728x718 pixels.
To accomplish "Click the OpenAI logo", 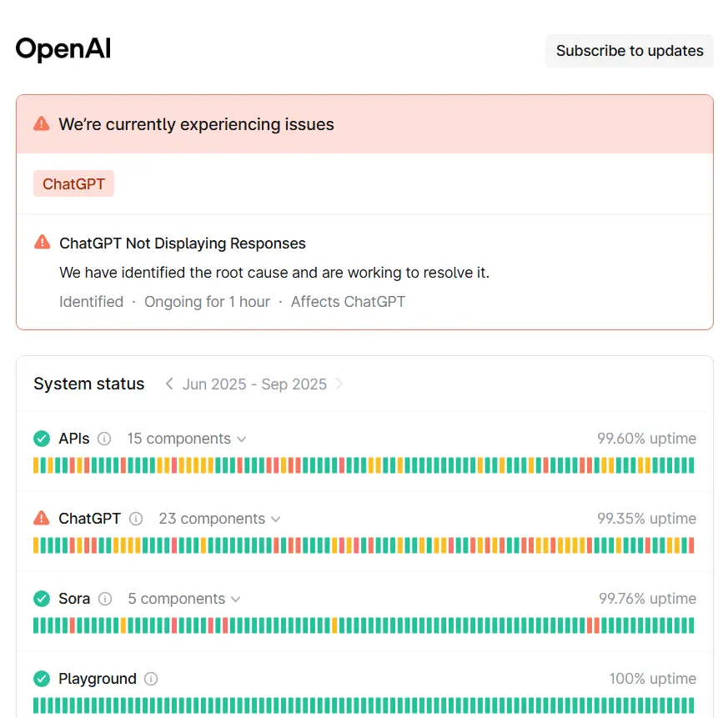I will 63,48.
